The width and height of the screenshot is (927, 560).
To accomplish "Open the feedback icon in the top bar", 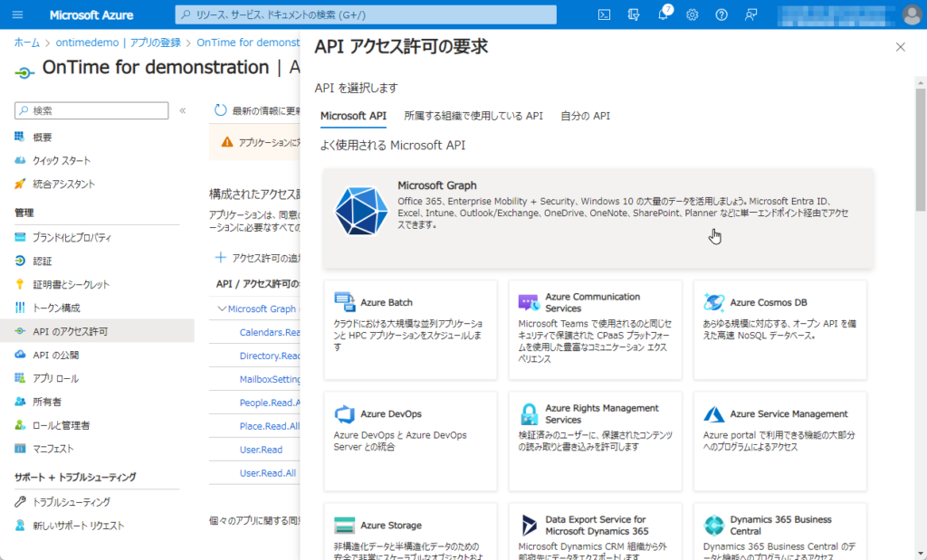I will 750,14.
